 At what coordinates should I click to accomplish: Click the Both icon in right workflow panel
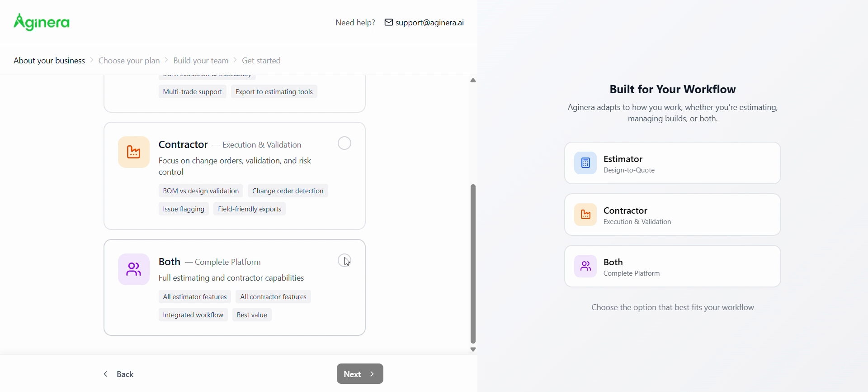coord(585,266)
